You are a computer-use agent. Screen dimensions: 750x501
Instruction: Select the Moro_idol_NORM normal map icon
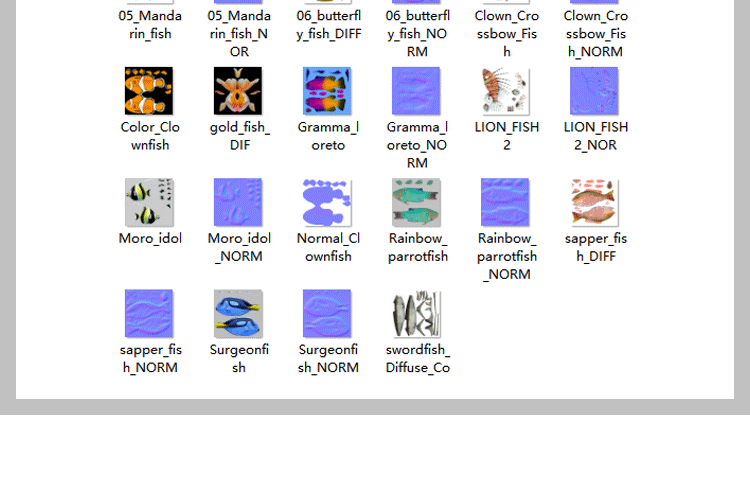pos(238,202)
